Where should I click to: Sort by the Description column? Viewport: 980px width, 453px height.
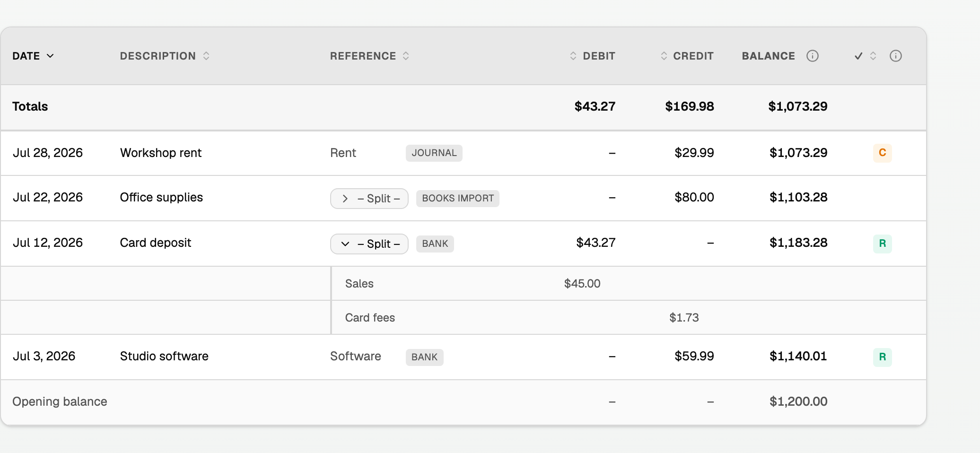tap(165, 56)
